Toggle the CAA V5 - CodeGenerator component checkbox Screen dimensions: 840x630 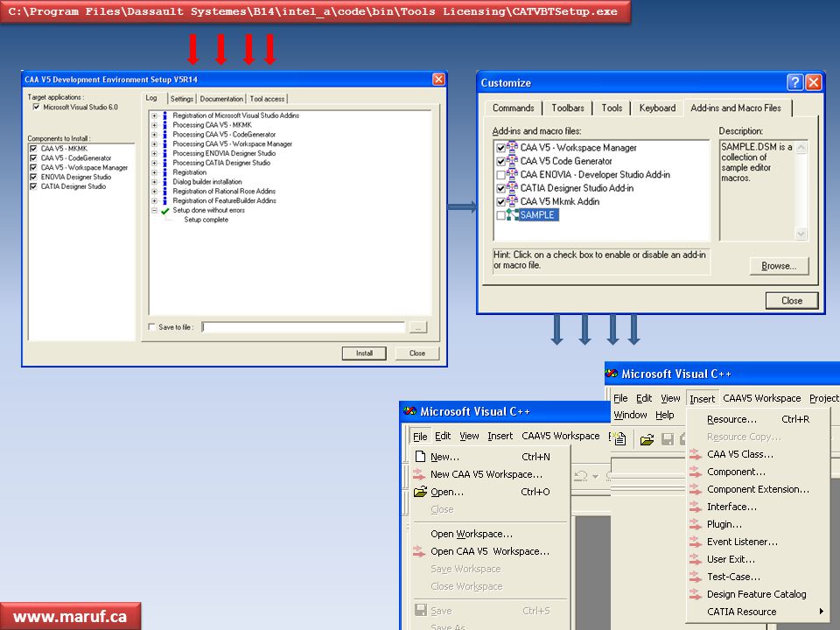[33, 158]
